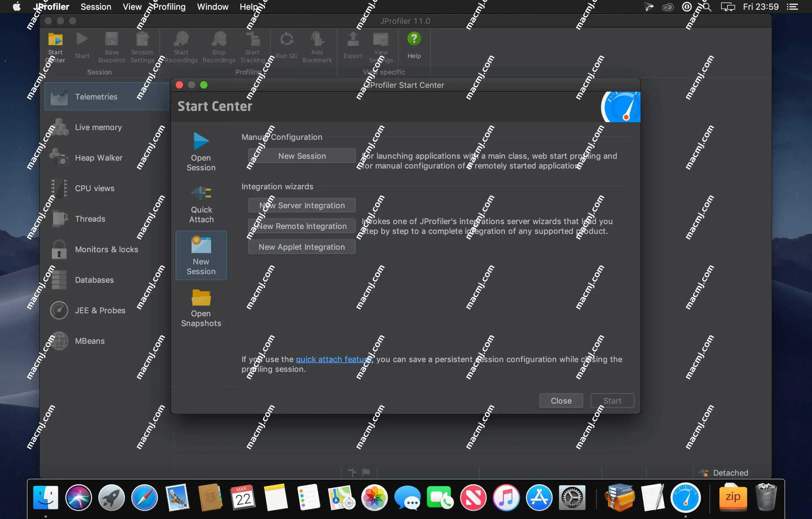Click the green Help question-mark icon

[x=414, y=39]
